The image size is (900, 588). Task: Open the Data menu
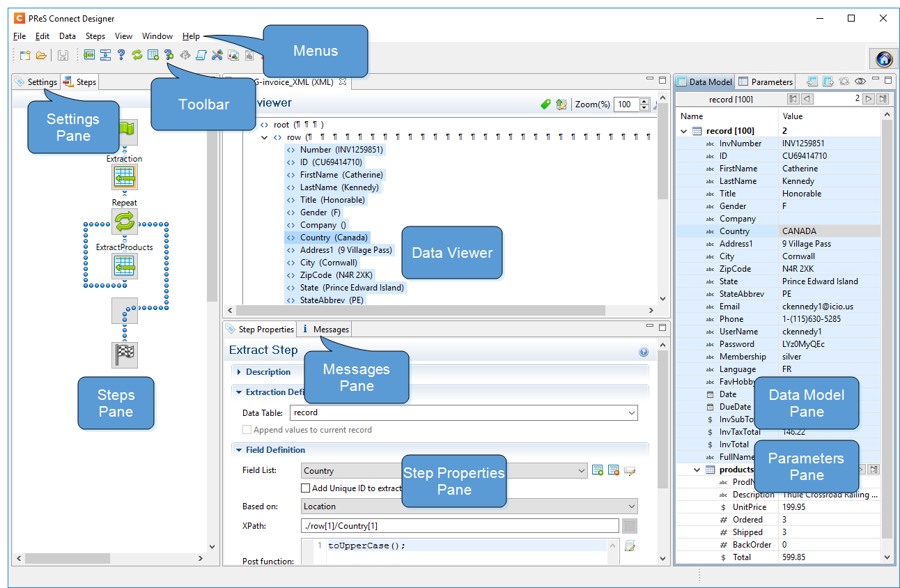click(68, 36)
